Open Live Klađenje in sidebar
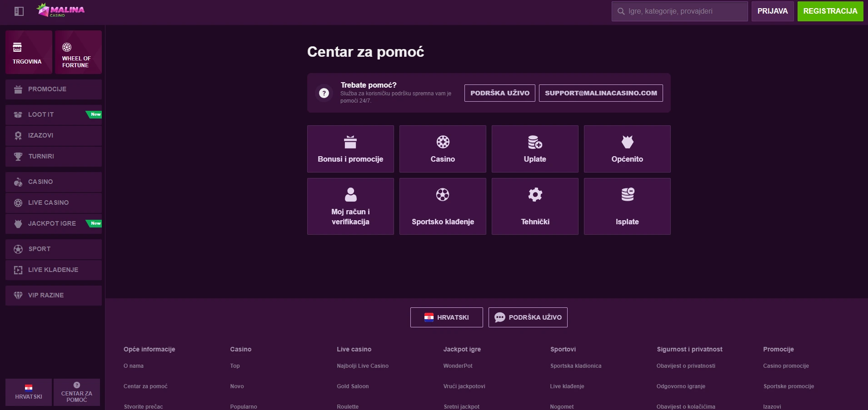868x410 pixels. click(54, 270)
